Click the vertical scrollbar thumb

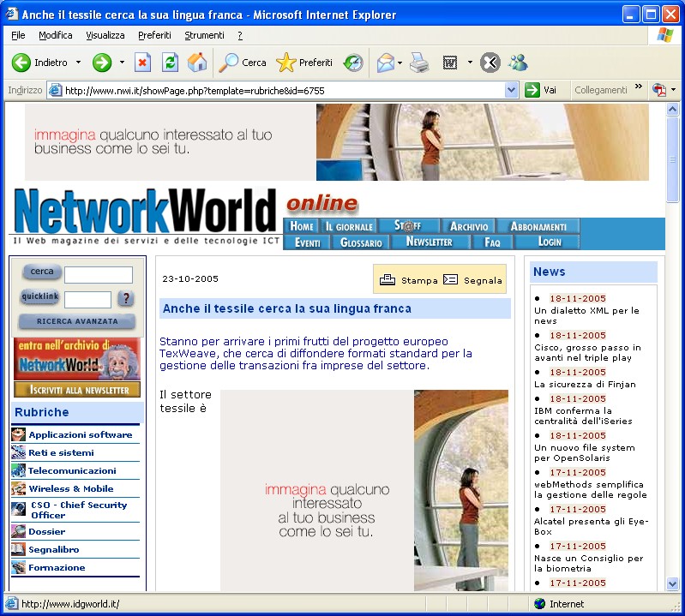[672, 160]
